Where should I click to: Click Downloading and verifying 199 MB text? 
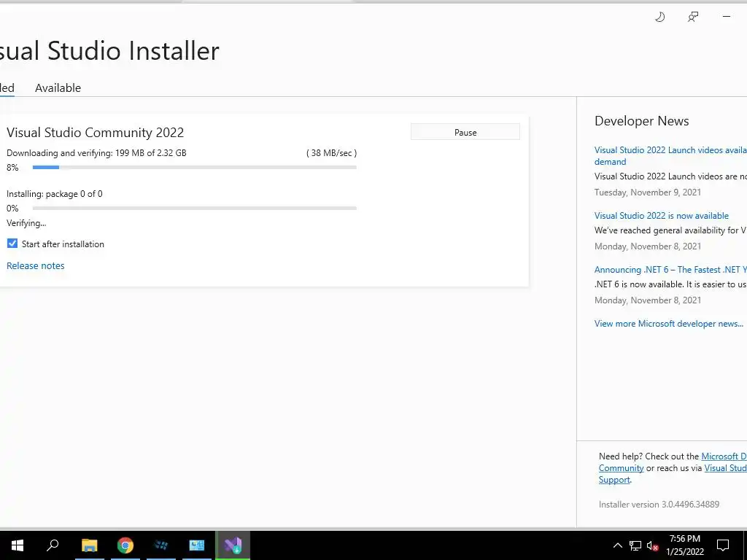[x=96, y=153]
